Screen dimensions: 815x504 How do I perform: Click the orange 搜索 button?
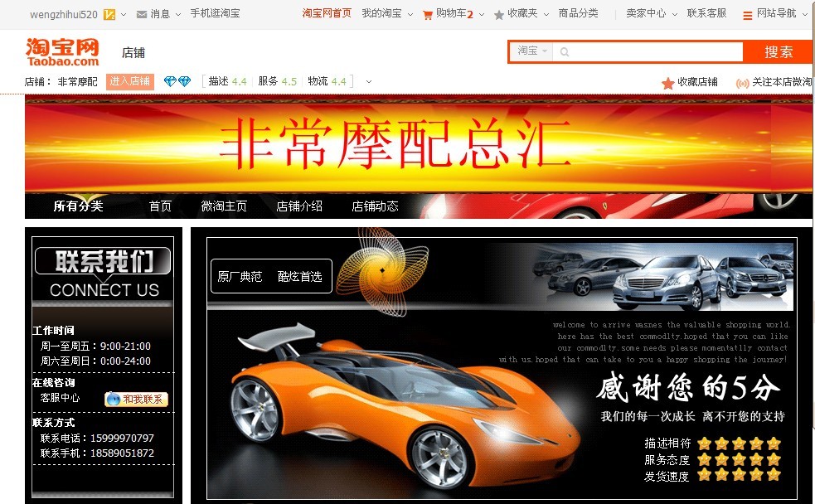(778, 52)
